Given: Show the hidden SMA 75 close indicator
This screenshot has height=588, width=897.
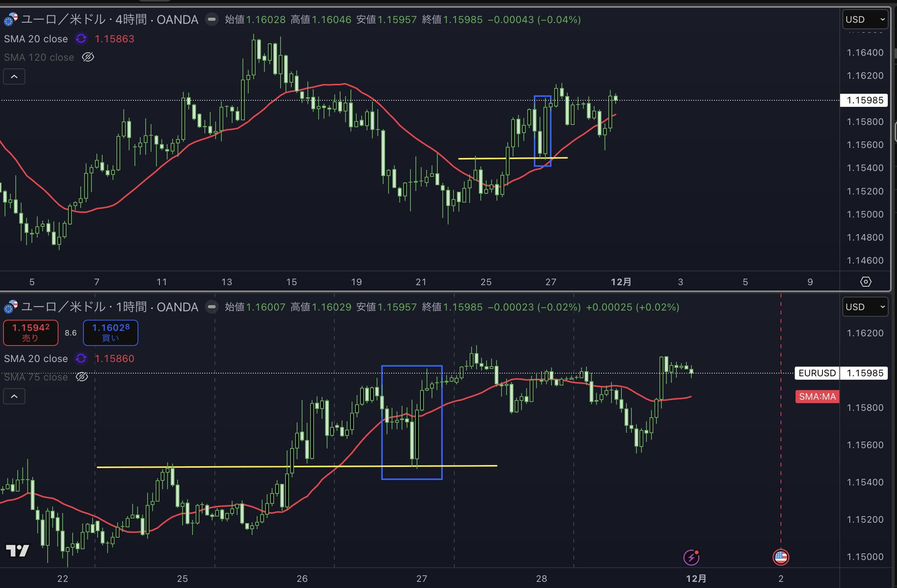Looking at the screenshot, I should coord(82,377).
